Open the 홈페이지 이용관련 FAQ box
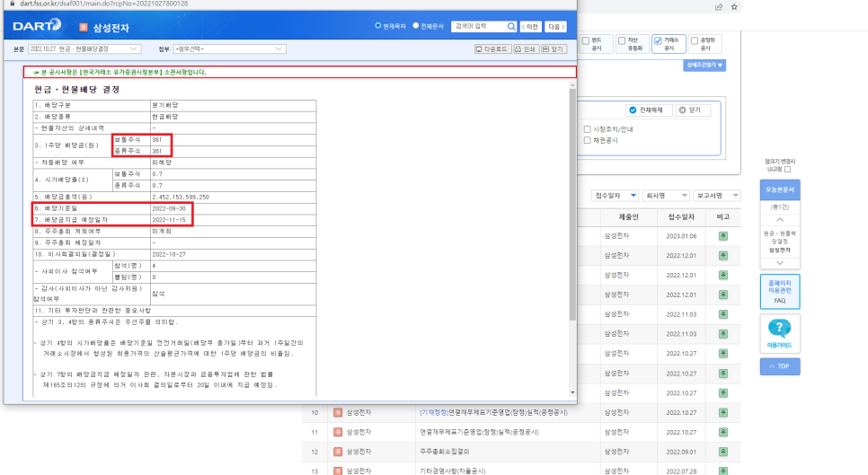The width and height of the screenshot is (868, 475). (779, 292)
